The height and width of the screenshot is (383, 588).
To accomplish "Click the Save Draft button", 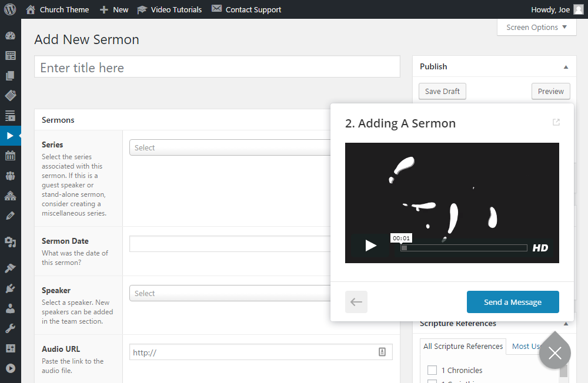I will pos(442,91).
